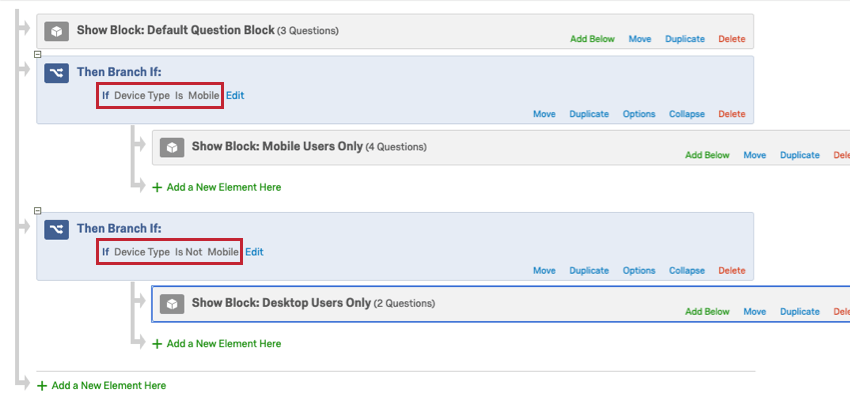Click the Desktop Users Only block cube icon
This screenshot has width=850, height=397.
click(x=172, y=304)
